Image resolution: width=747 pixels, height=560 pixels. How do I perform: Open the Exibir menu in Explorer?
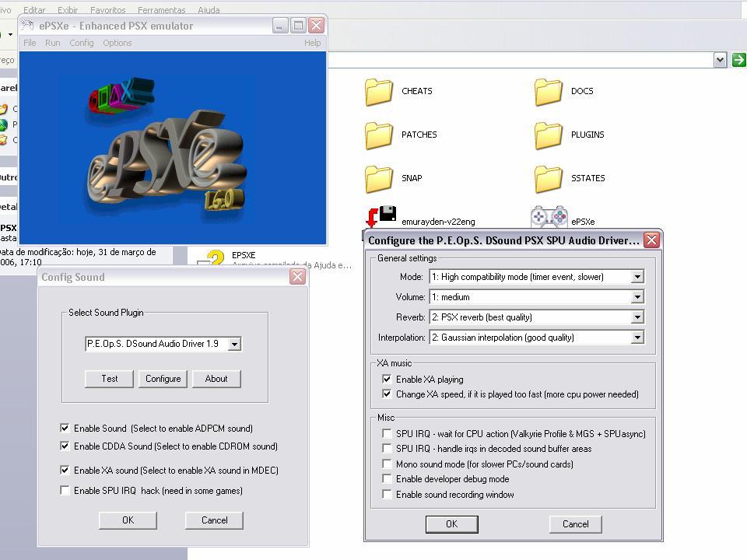(x=68, y=10)
